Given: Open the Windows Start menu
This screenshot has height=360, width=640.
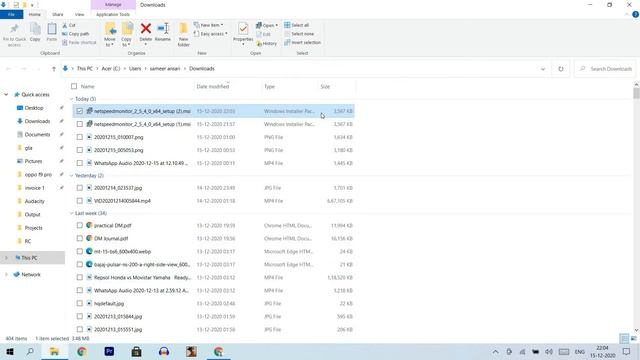Looking at the screenshot, I should [x=10, y=351].
